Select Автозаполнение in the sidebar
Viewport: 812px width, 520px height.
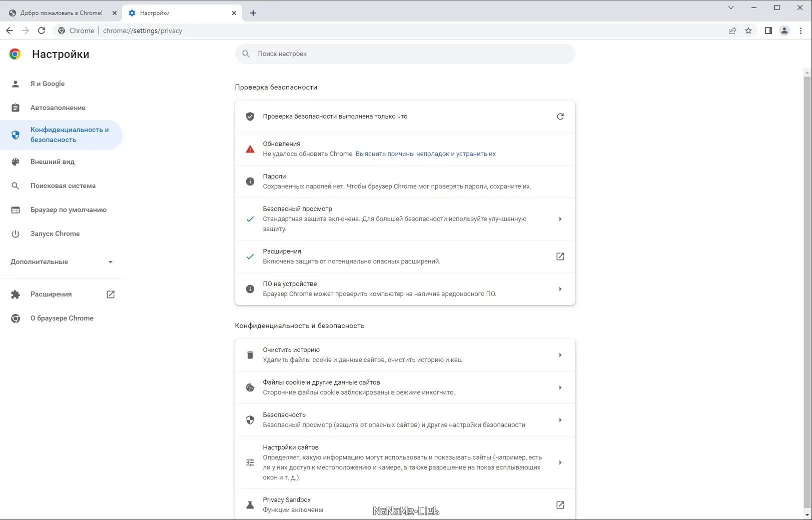point(58,107)
